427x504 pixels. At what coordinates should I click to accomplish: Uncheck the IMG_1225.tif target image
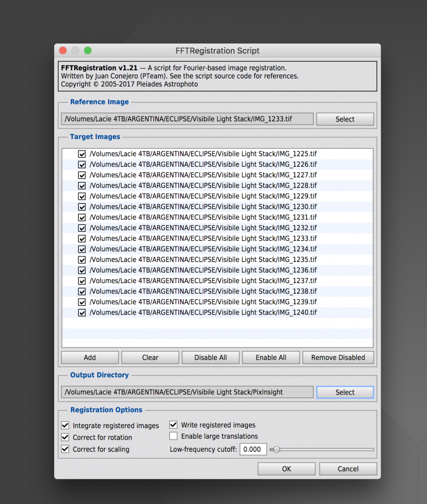click(x=82, y=154)
